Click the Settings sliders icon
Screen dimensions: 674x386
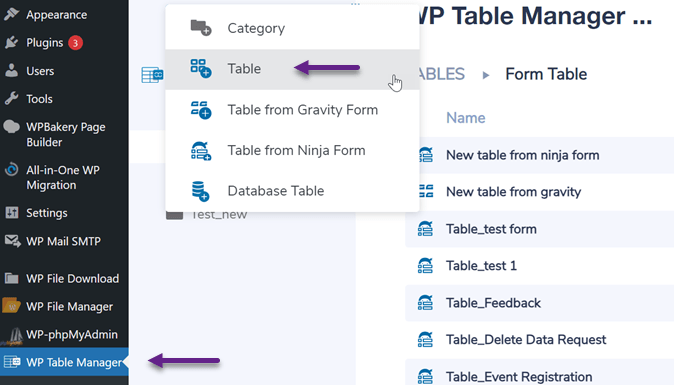pyautogui.click(x=12, y=212)
